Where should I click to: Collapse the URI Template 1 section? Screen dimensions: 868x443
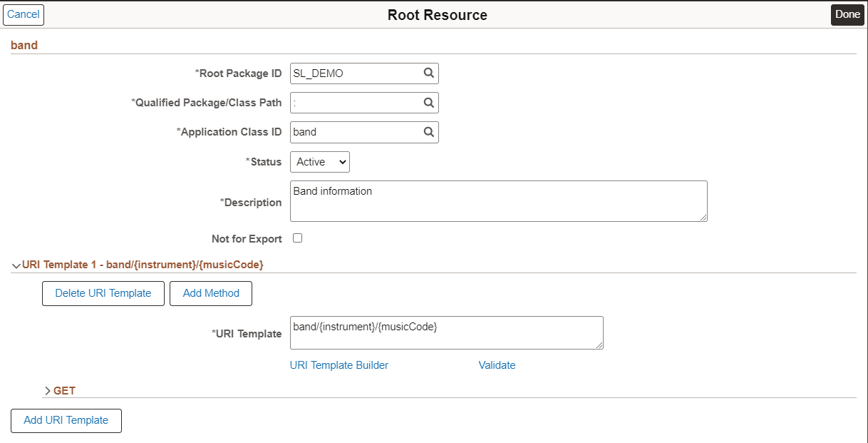point(16,264)
